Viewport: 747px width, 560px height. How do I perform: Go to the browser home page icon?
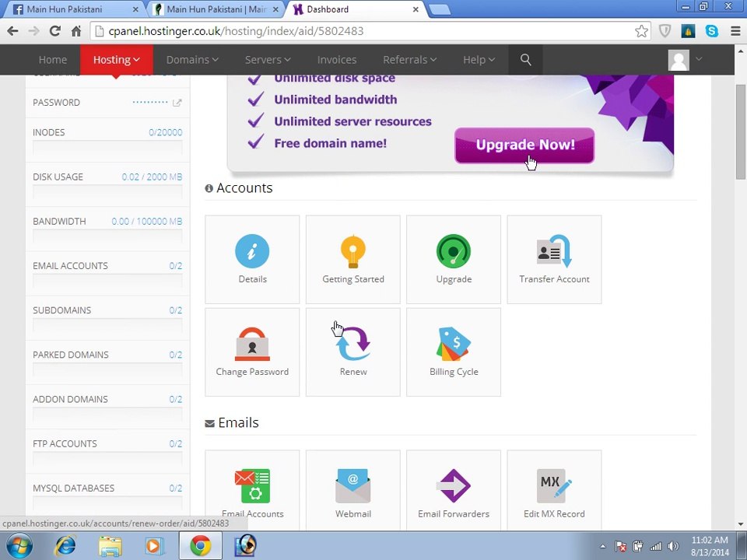click(76, 31)
